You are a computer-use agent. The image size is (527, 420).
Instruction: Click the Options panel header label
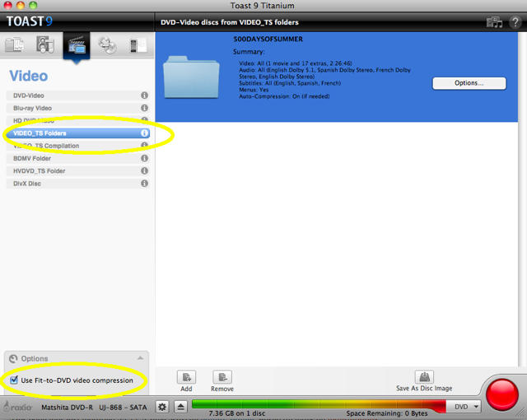tap(35, 358)
